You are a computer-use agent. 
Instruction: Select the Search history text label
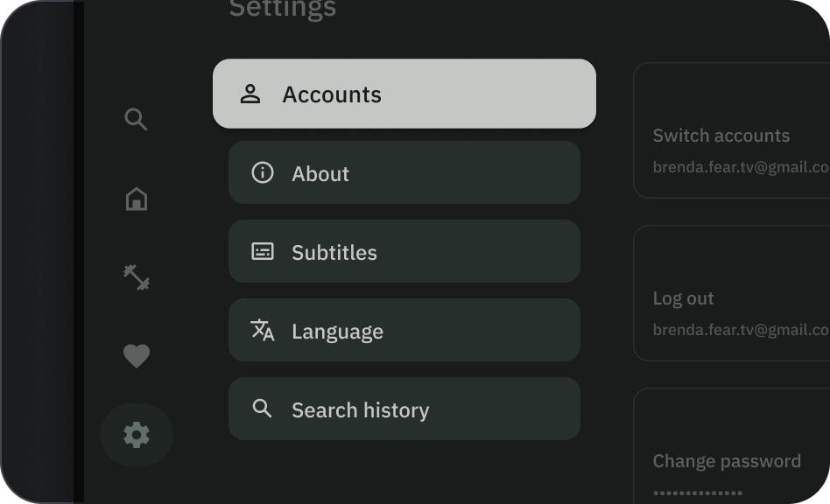360,410
